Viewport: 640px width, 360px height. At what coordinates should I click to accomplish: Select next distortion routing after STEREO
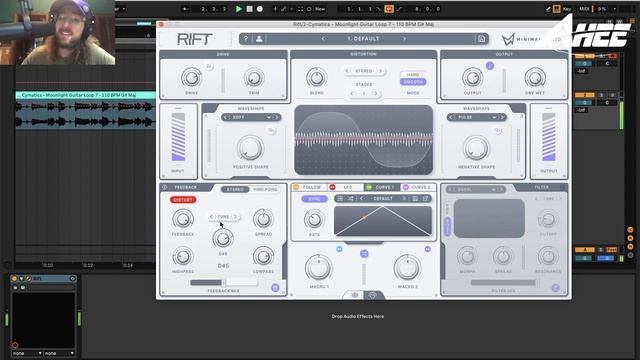(381, 71)
